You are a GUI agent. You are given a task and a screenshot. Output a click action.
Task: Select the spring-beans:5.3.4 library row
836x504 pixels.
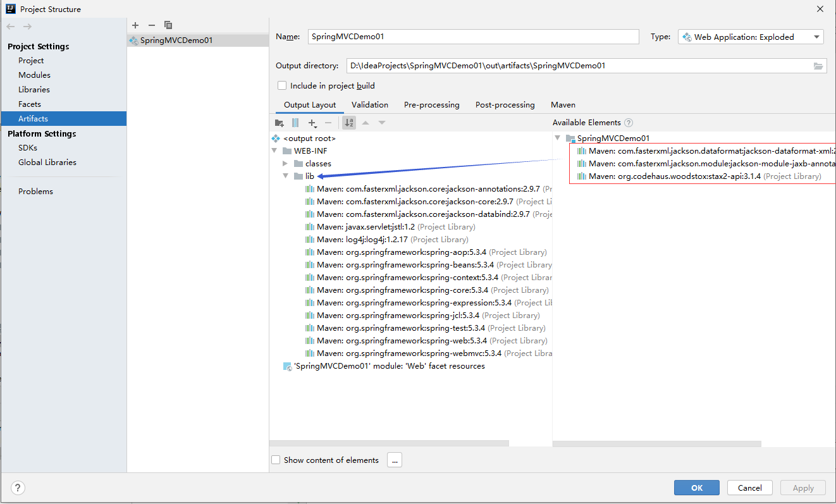(x=428, y=264)
